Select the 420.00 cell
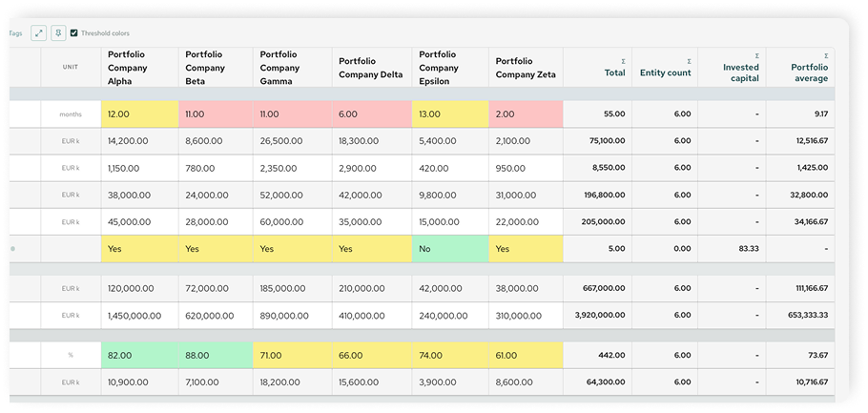Image resolution: width=868 pixels, height=413 pixels. pos(450,168)
